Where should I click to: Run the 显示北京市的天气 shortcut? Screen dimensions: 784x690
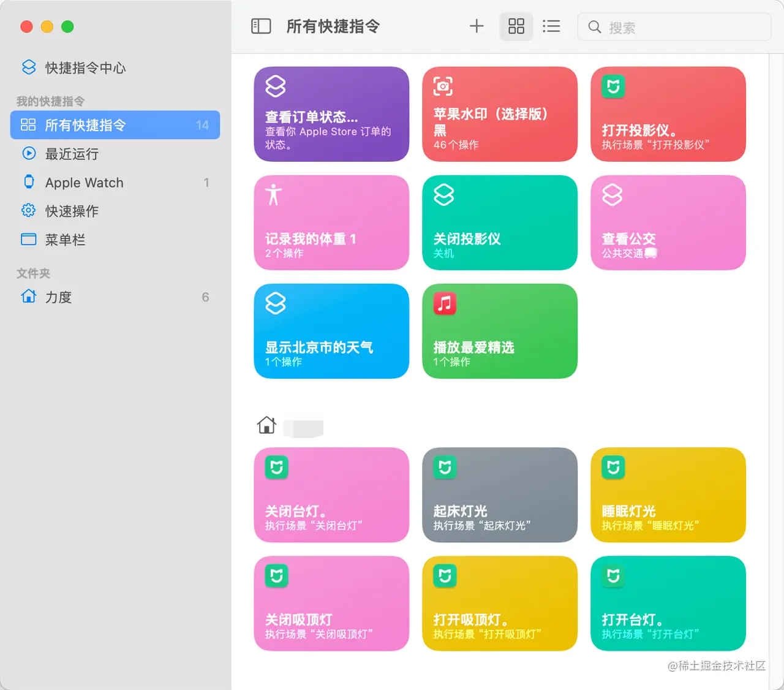tap(331, 331)
